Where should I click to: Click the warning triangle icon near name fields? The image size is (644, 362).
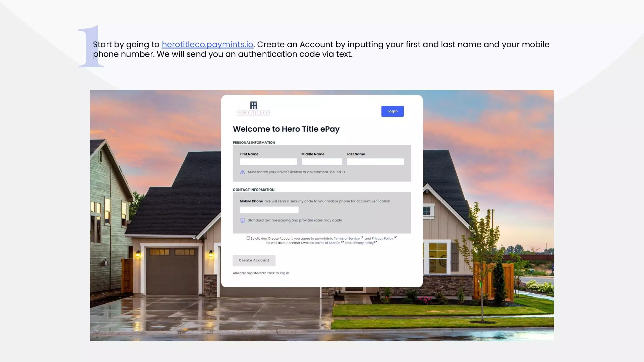click(242, 172)
